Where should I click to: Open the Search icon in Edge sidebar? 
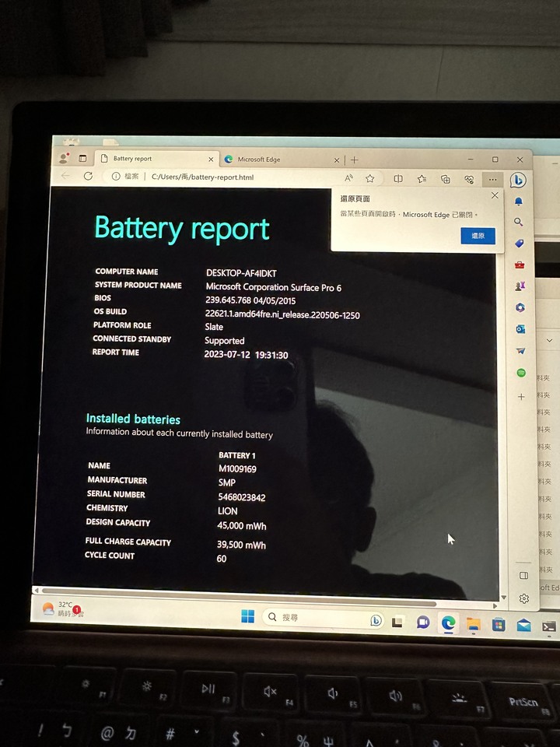(x=519, y=222)
